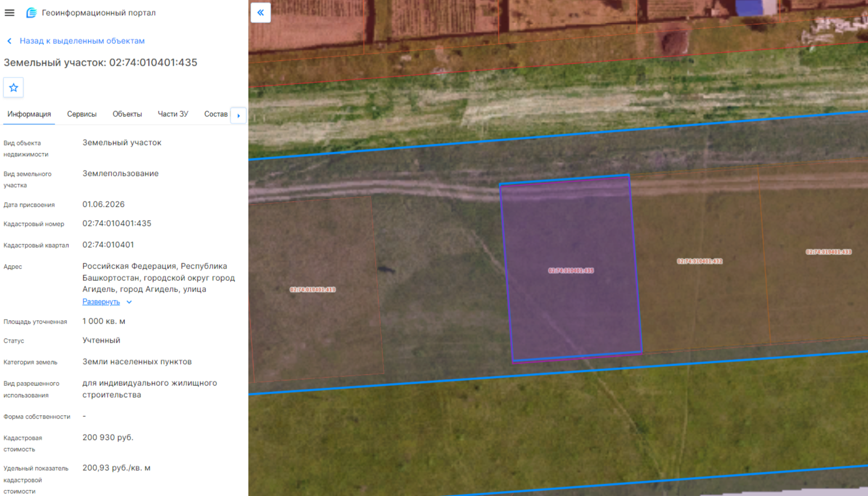Open the hamburger main menu

(x=10, y=12)
